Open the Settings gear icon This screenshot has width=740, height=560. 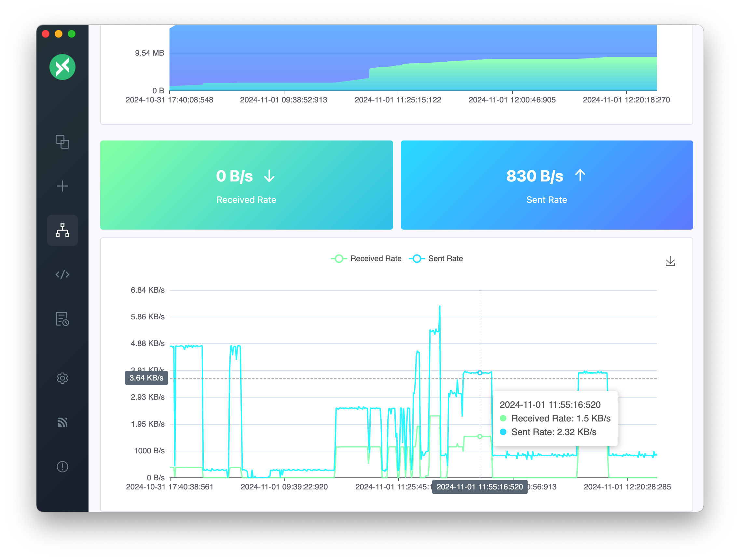point(62,378)
